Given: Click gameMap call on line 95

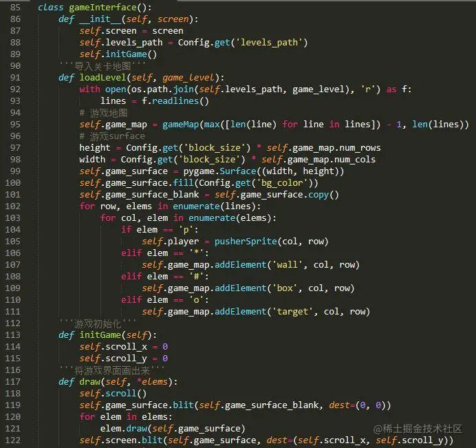Looking at the screenshot, I should click(x=181, y=125).
